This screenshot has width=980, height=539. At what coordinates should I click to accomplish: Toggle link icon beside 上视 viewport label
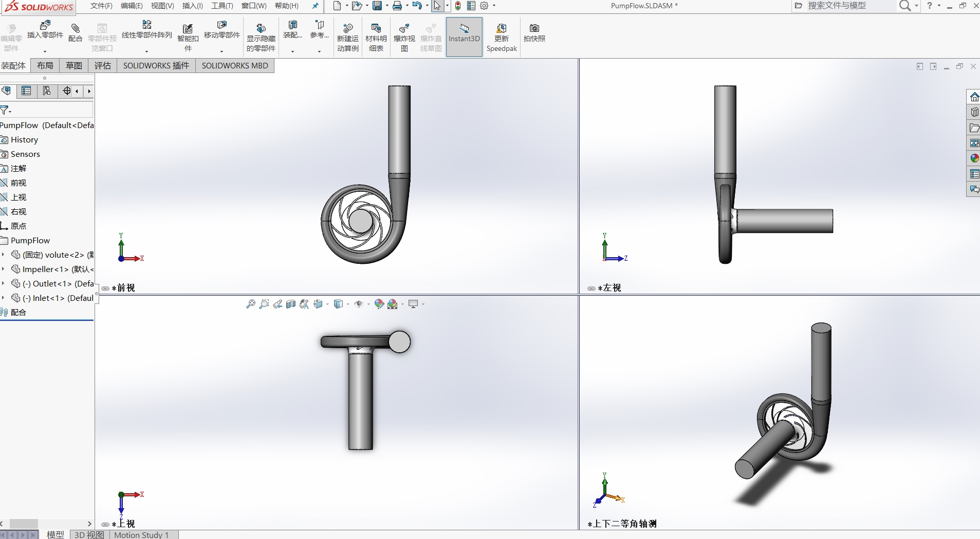pyautogui.click(x=105, y=525)
